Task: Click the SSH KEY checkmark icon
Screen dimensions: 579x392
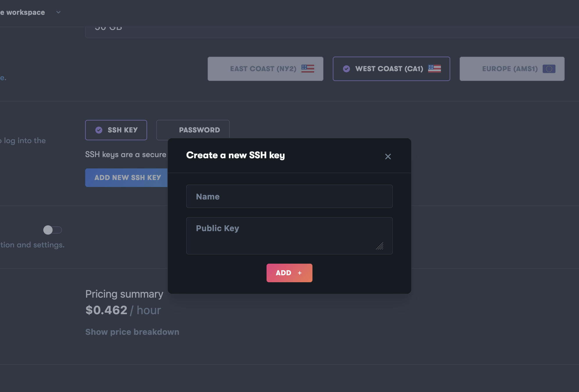Action: [99, 130]
